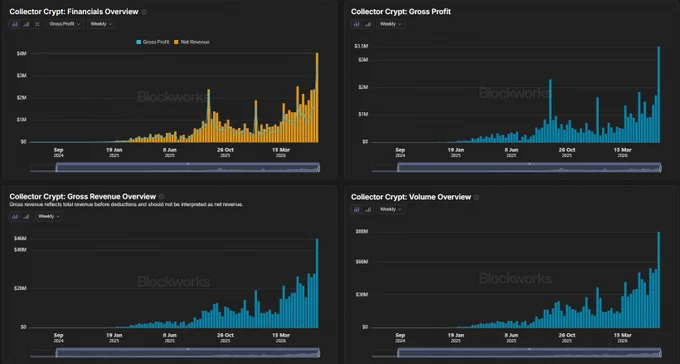Screen dimensions: 680x364
Task: Toggle Gross Profit series in chart legend
Action: click(153, 42)
